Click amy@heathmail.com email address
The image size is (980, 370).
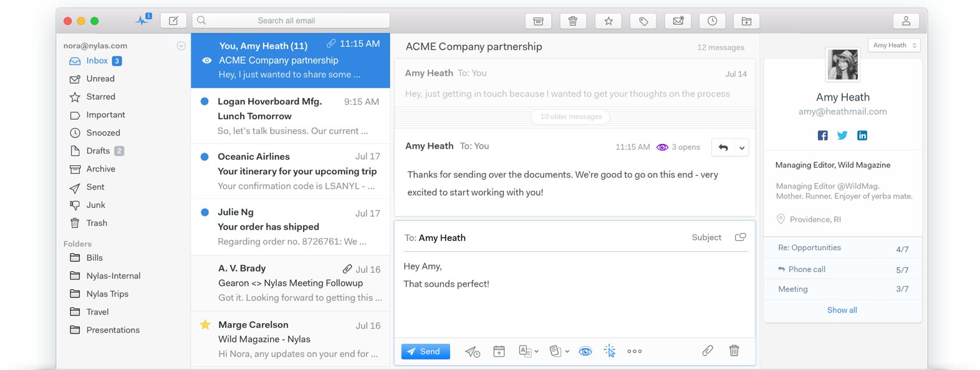pyautogui.click(x=842, y=112)
